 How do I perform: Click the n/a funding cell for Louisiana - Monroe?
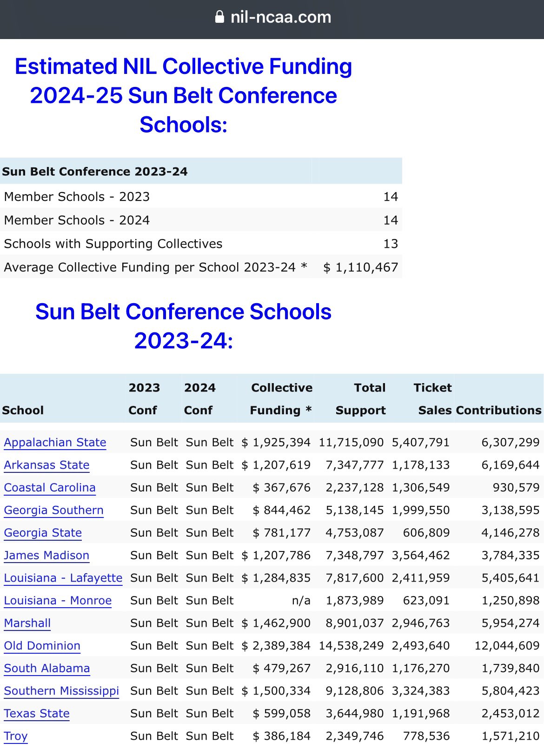tap(301, 600)
